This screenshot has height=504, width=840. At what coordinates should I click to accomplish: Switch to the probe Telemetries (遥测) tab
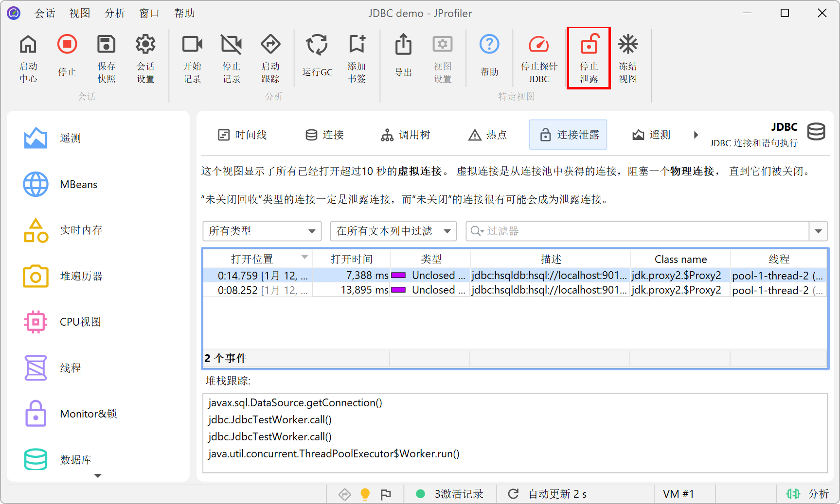(x=651, y=135)
